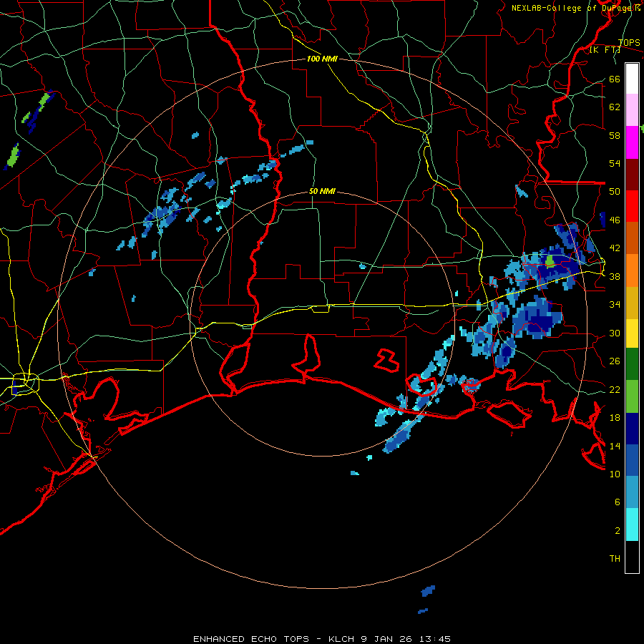Click the black TH threshold swatch
The image size is (644, 644).
(x=632, y=557)
